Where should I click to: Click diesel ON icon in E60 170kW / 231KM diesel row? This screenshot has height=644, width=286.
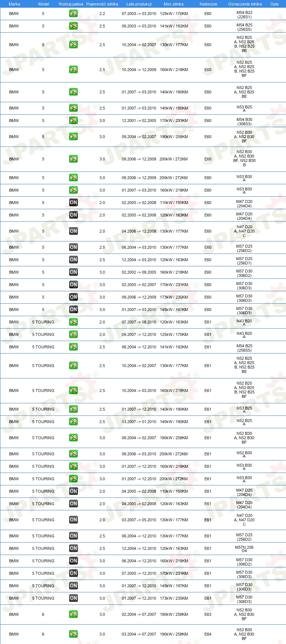pos(74,285)
